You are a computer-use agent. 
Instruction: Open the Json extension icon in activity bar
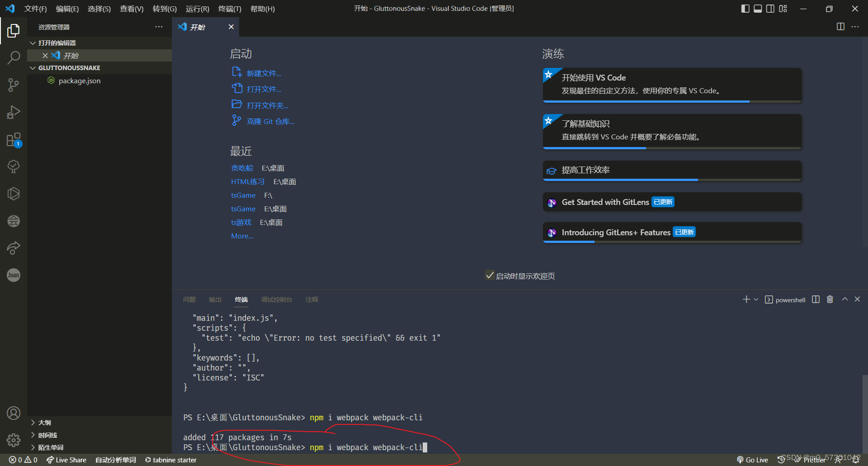[x=14, y=275]
